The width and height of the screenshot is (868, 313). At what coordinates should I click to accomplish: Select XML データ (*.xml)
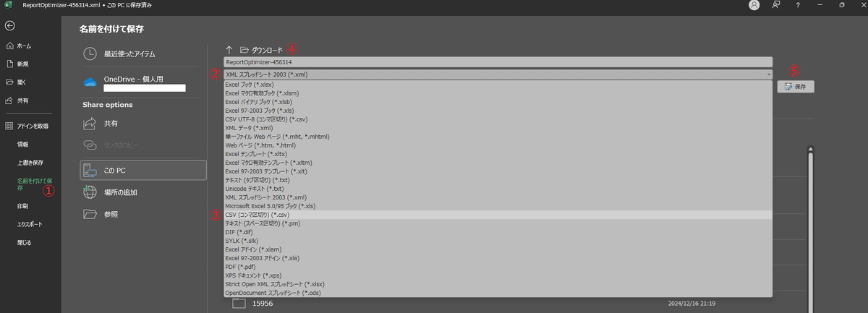point(497,127)
